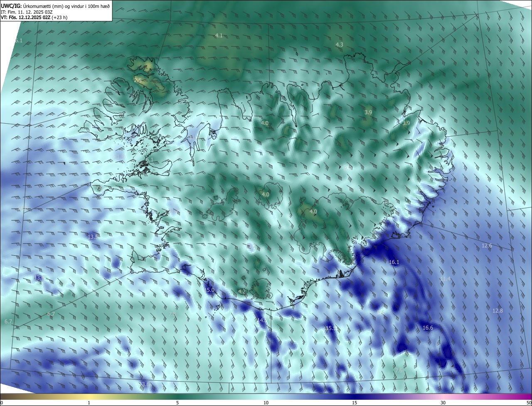Image resolution: width=532 pixels, height=406 pixels.
Task: Click the 12.8 value label
Action: pos(498,311)
